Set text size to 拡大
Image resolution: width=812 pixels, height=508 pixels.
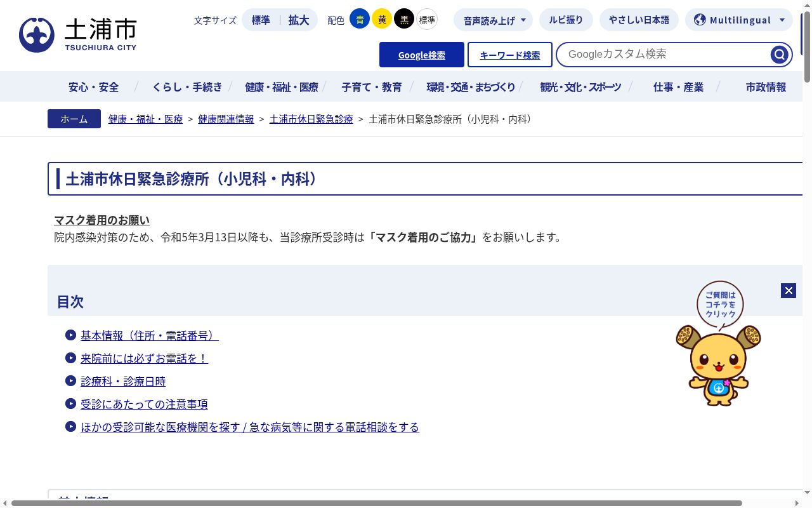pyautogui.click(x=299, y=20)
